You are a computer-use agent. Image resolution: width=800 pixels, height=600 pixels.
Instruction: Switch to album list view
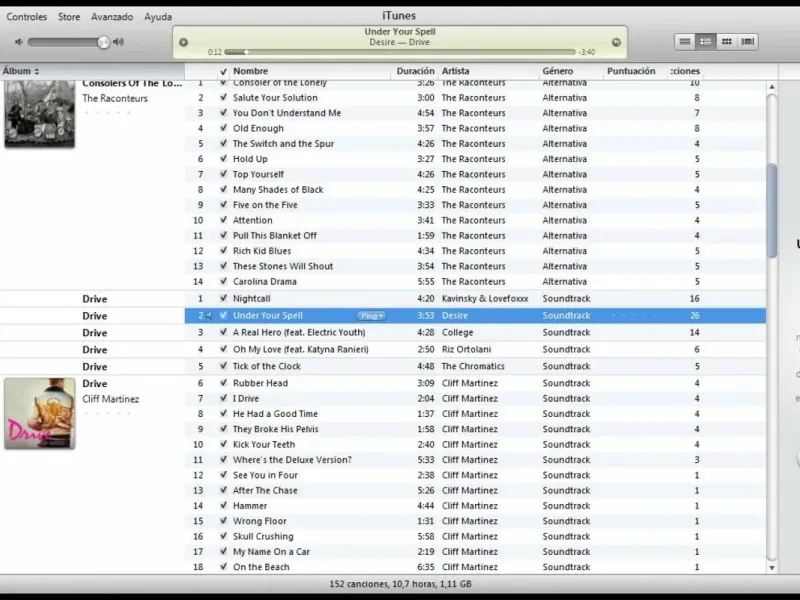[706, 41]
